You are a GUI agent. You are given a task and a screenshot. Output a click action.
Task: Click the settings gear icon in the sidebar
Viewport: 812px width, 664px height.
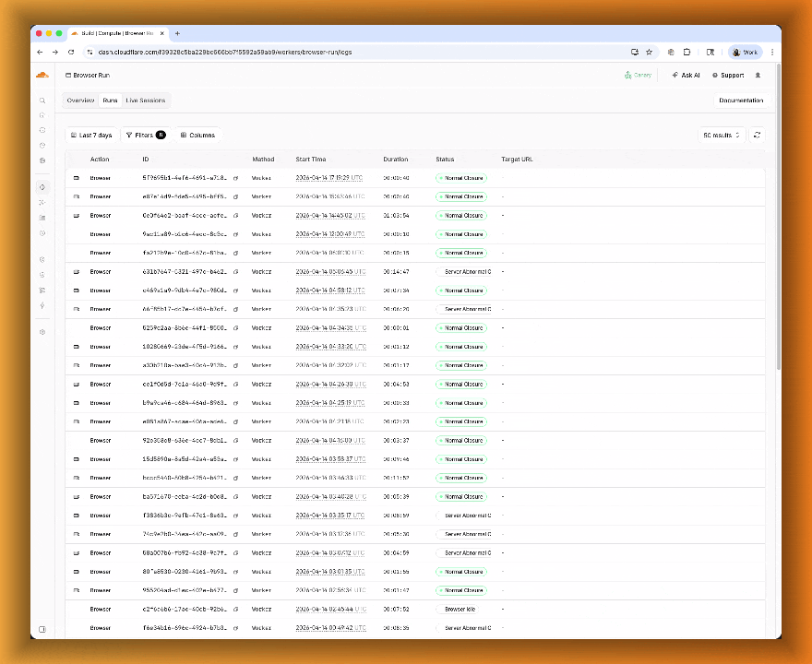42,332
